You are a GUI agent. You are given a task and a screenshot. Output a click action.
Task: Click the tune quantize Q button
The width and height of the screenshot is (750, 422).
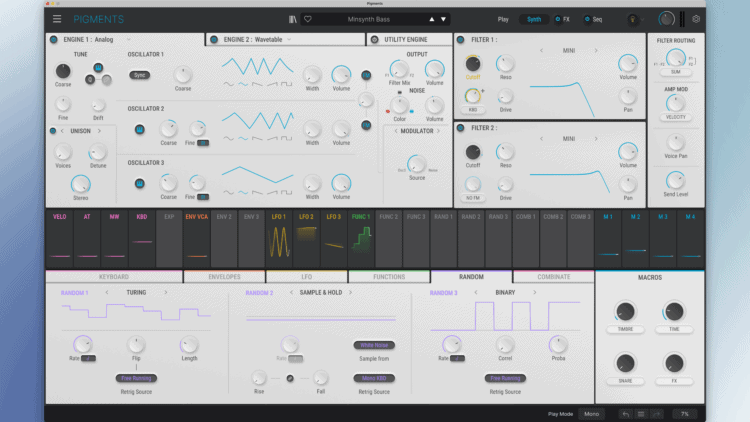click(x=89, y=79)
